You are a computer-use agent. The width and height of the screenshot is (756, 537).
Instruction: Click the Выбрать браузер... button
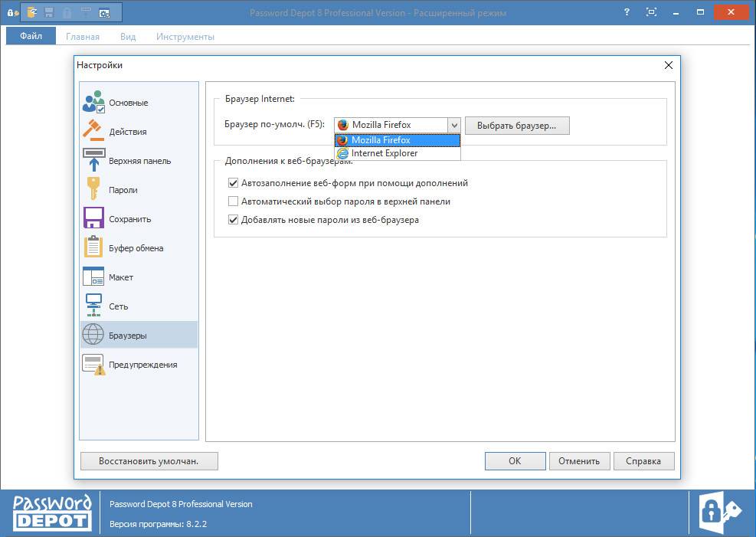coord(517,126)
